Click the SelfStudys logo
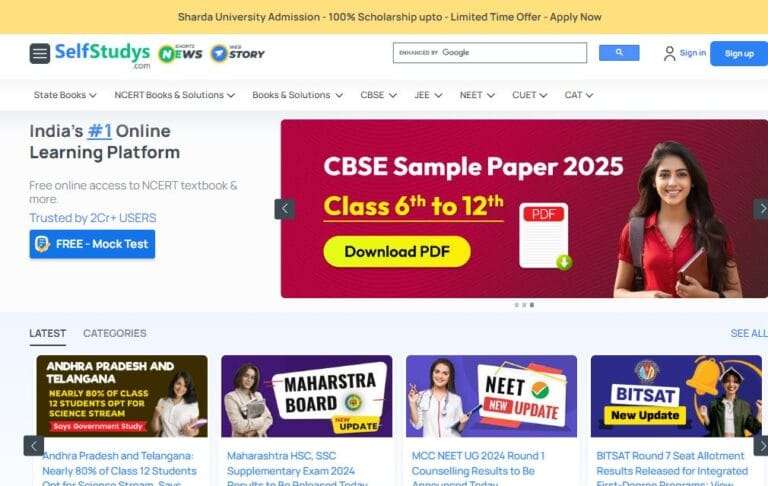 click(x=102, y=55)
